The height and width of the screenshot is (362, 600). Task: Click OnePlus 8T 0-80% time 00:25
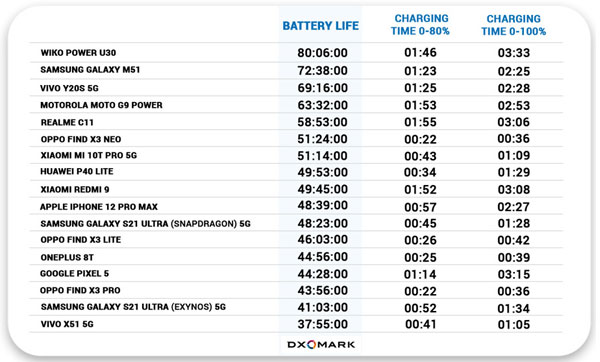tap(420, 258)
